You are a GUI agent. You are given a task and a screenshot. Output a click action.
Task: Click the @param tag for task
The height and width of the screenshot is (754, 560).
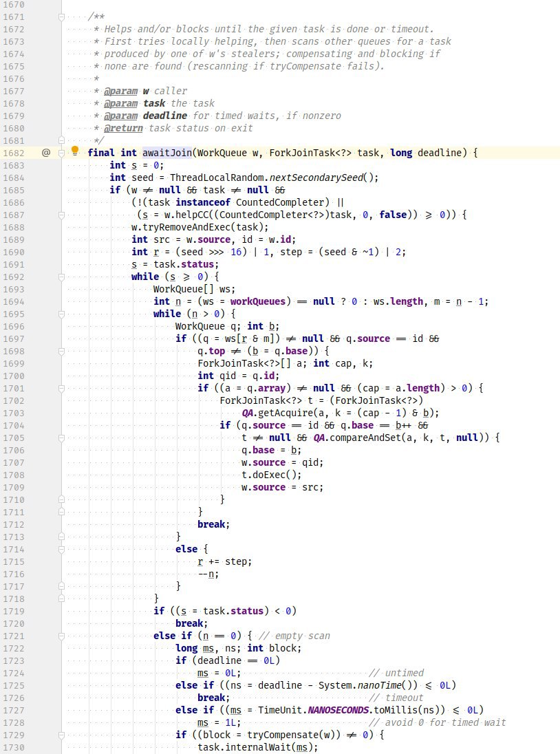120,103
